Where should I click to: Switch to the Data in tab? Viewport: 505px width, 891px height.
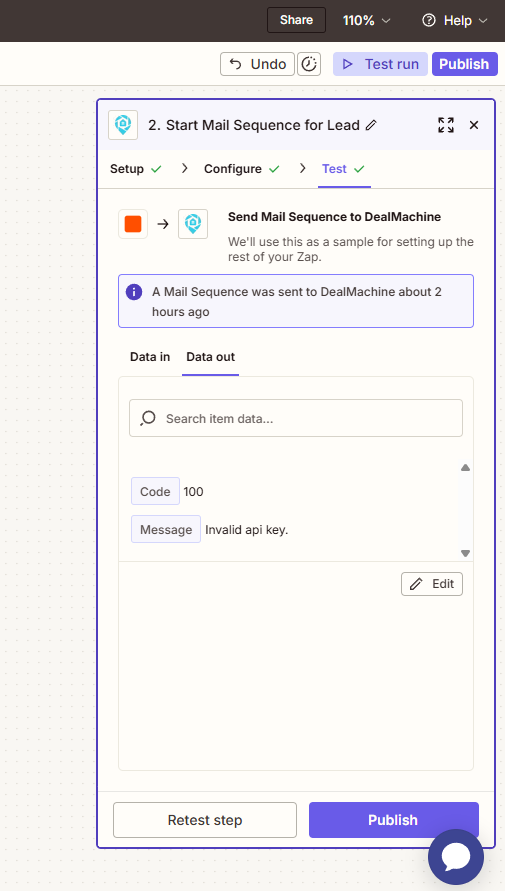tap(150, 357)
